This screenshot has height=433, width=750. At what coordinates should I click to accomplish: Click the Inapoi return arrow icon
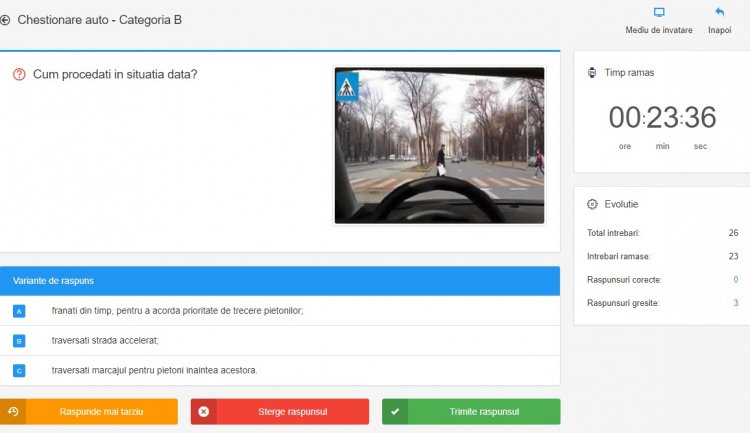719,12
